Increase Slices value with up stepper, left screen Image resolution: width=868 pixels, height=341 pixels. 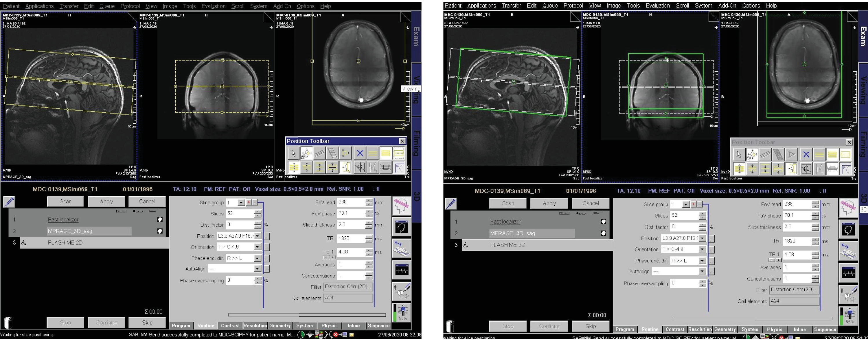click(x=258, y=212)
